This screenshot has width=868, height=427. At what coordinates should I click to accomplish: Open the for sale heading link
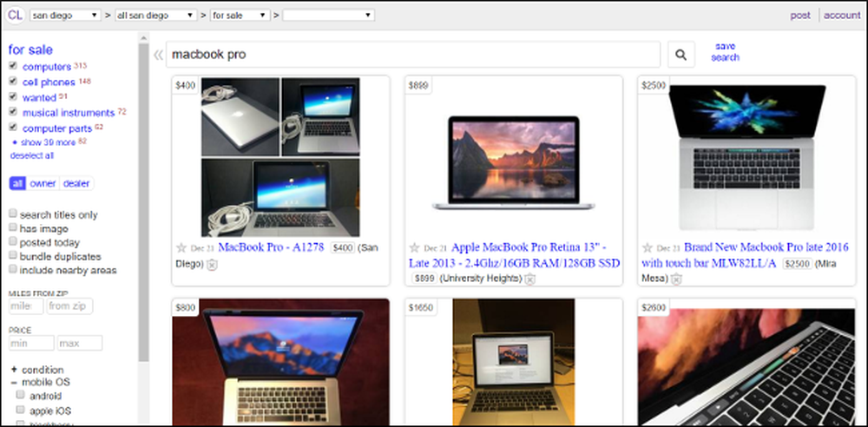point(30,49)
